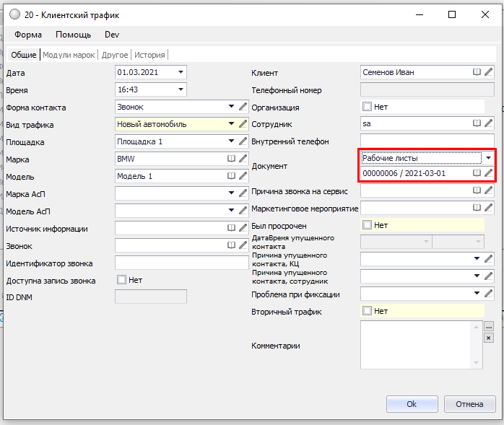This screenshot has width=504, height=425.
Task: Click pencil icon next to Сотрудник field
Action: [489, 123]
